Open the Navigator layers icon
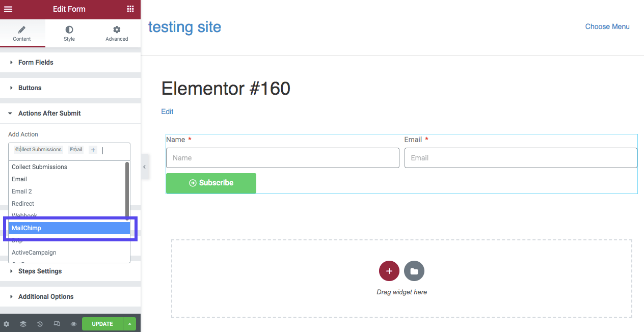The image size is (644, 332). click(23, 323)
